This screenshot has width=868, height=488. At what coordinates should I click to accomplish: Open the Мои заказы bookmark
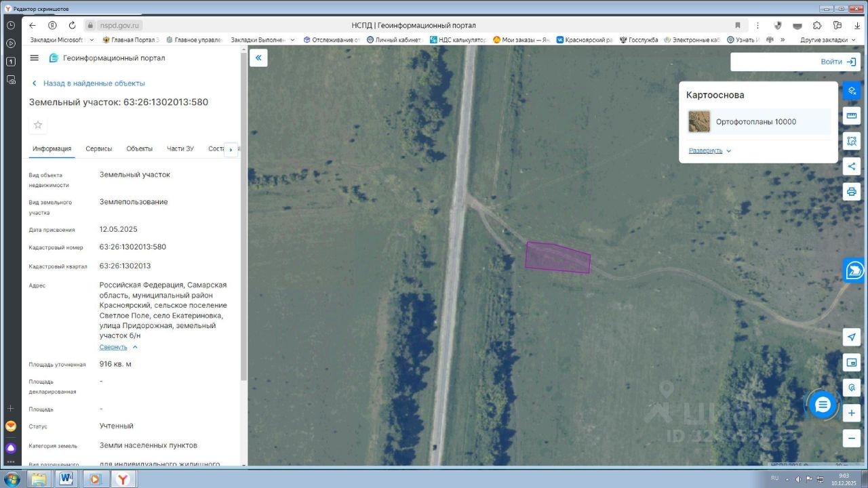[521, 40]
